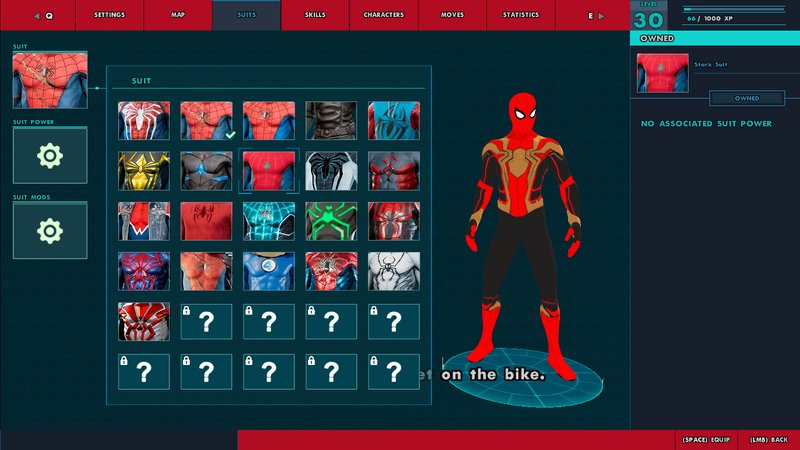The height and width of the screenshot is (450, 800).
Task: Select the blue suit with number 4 logo
Action: click(x=269, y=271)
